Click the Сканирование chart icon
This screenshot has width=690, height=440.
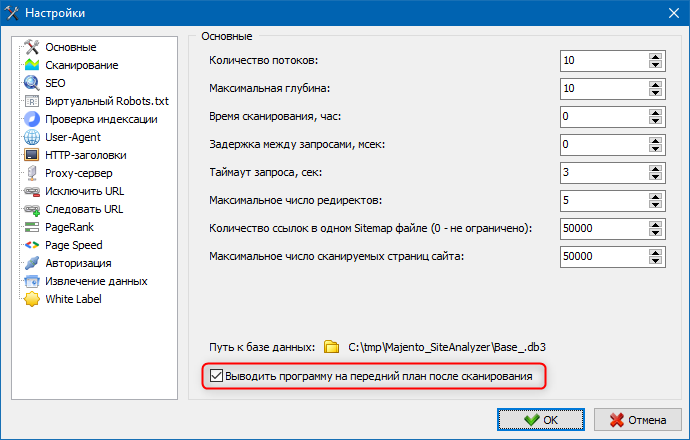pos(32,65)
